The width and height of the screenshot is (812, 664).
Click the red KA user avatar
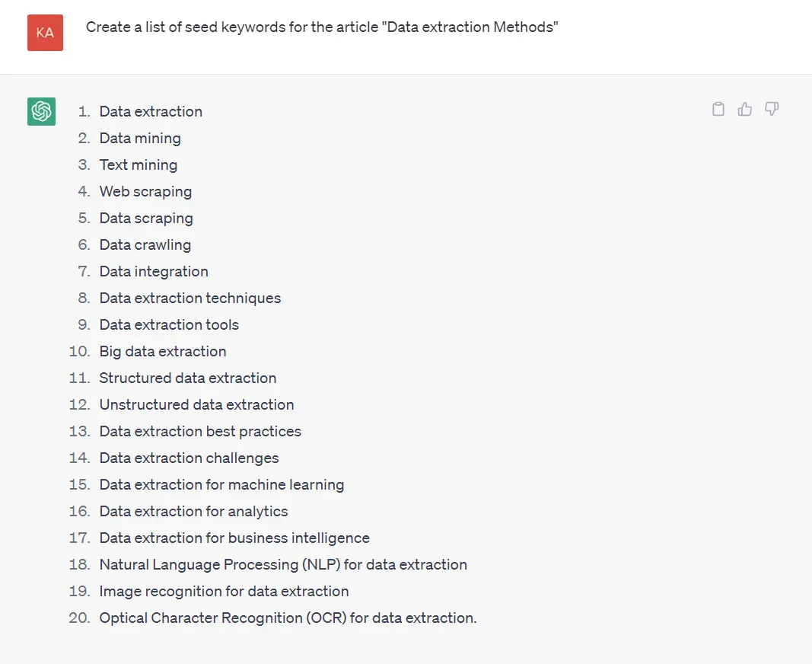45,33
